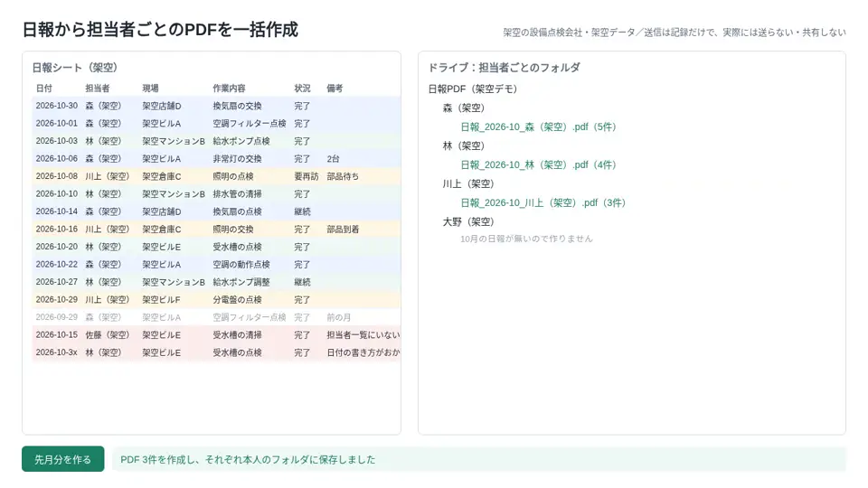Select the malformed date cell 2026-10-3x
This screenshot has width=868, height=488.
56,352
